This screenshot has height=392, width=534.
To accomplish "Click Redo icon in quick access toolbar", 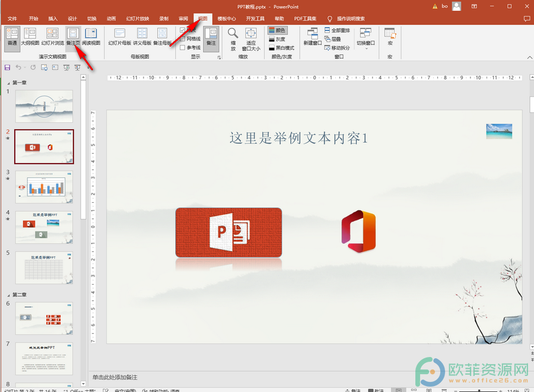I will [x=33, y=68].
